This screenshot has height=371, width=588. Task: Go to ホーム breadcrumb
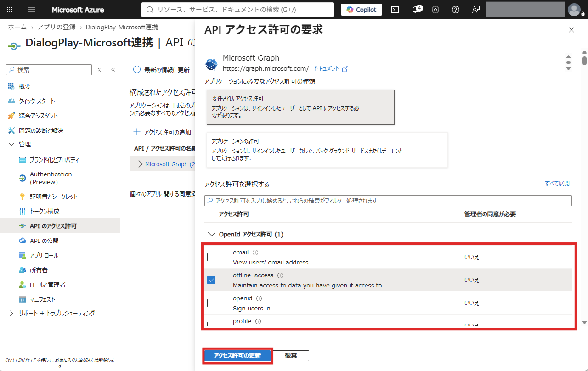17,27
